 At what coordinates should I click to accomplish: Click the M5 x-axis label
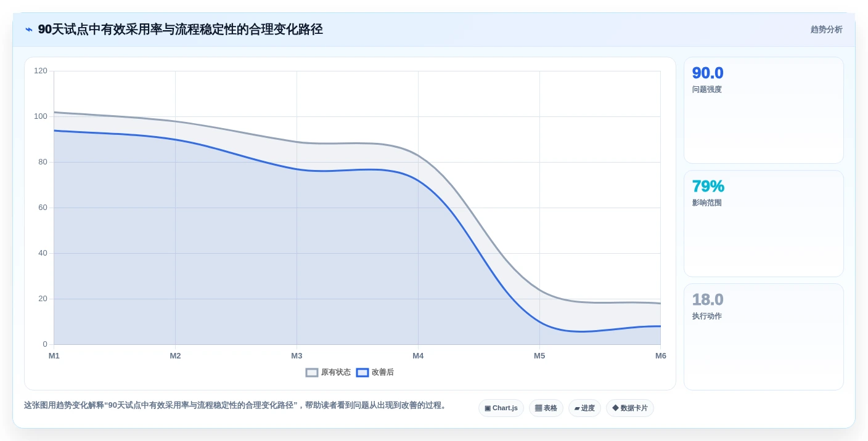pyautogui.click(x=539, y=356)
